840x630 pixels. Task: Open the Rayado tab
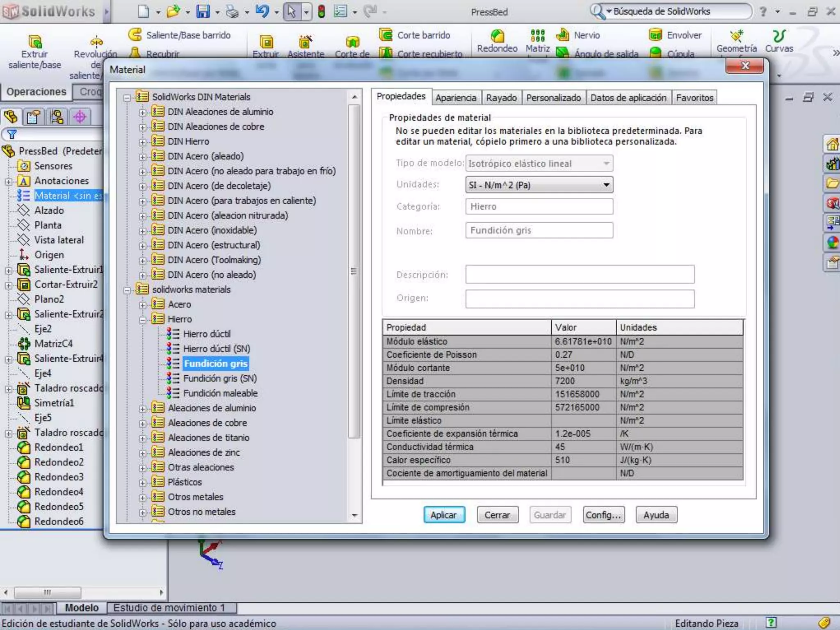(x=501, y=98)
